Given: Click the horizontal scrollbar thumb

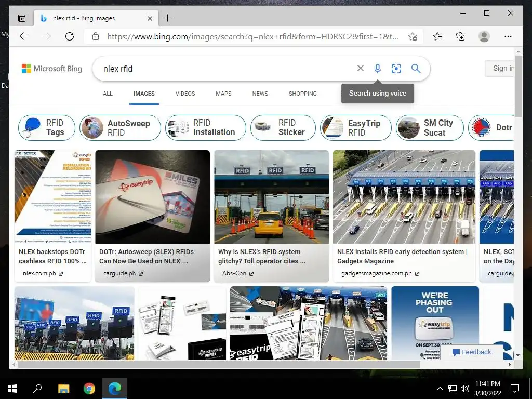Looking at the screenshot, I should pyautogui.click(x=219, y=364).
